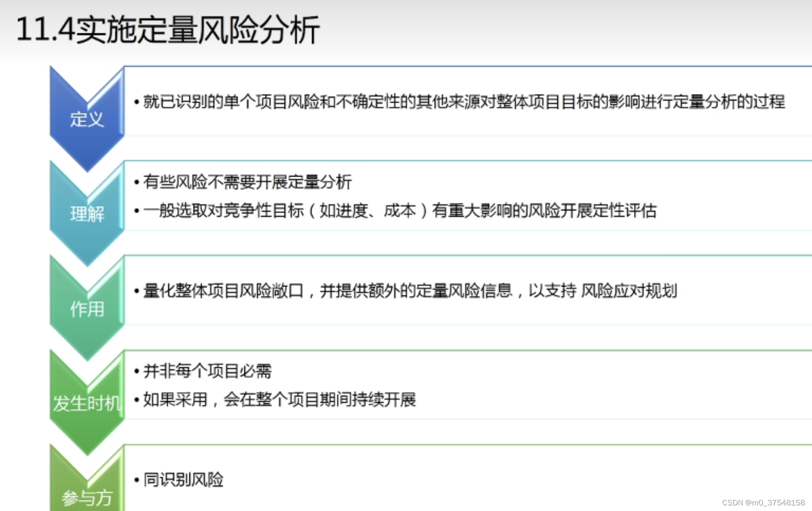Click the text 就已识别的单个项目风险和不确定性的其他来源对整体项目目标的影响进行定量分析的过程
The height and width of the screenshot is (511, 812).
[464, 101]
